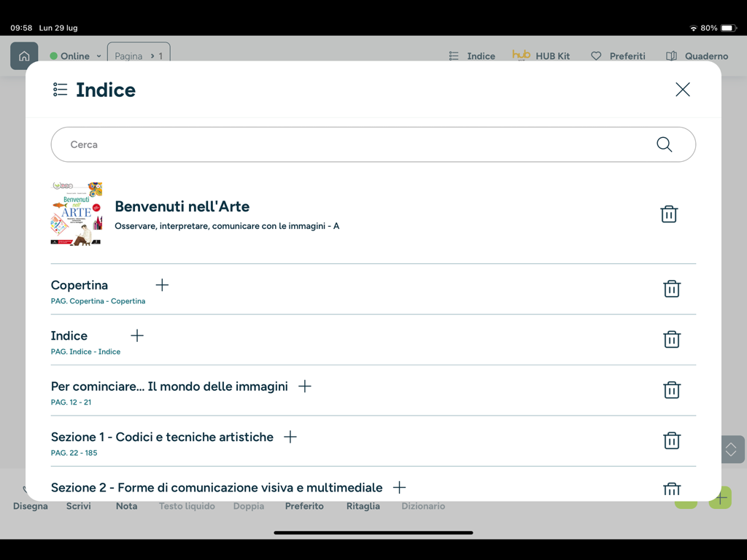Expand the Copertina entry with plus
Viewport: 747px width, 560px height.
point(162,285)
